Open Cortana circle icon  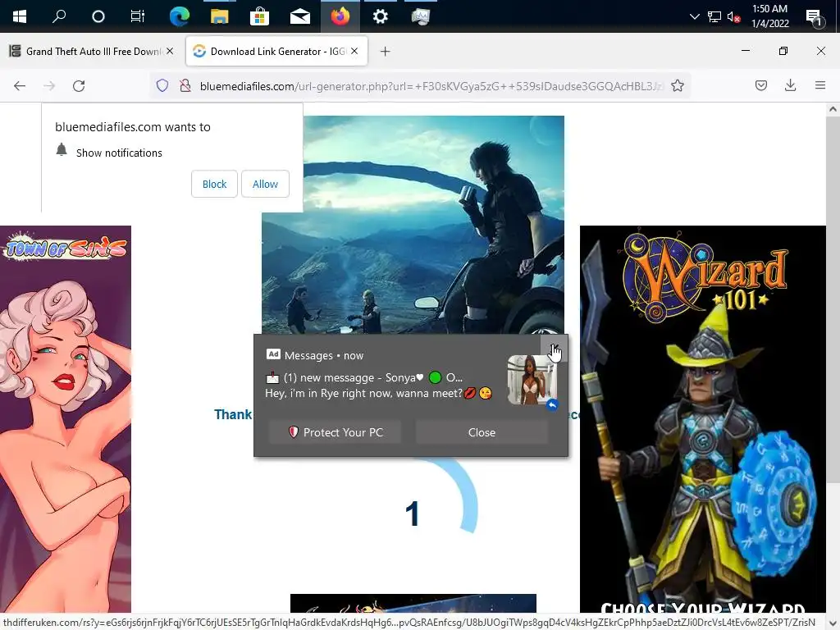(x=98, y=16)
